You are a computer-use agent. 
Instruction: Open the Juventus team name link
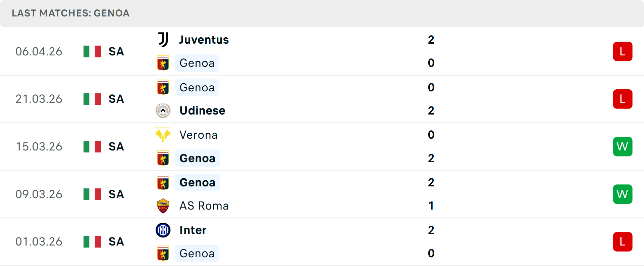[x=203, y=39]
